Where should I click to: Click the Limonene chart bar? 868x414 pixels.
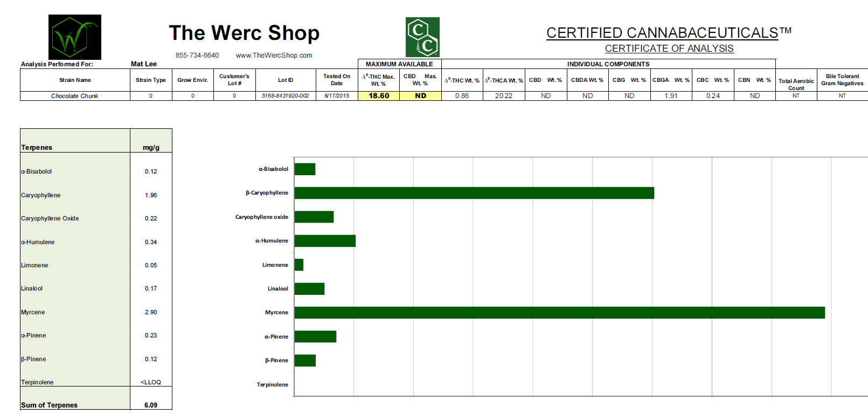point(299,265)
